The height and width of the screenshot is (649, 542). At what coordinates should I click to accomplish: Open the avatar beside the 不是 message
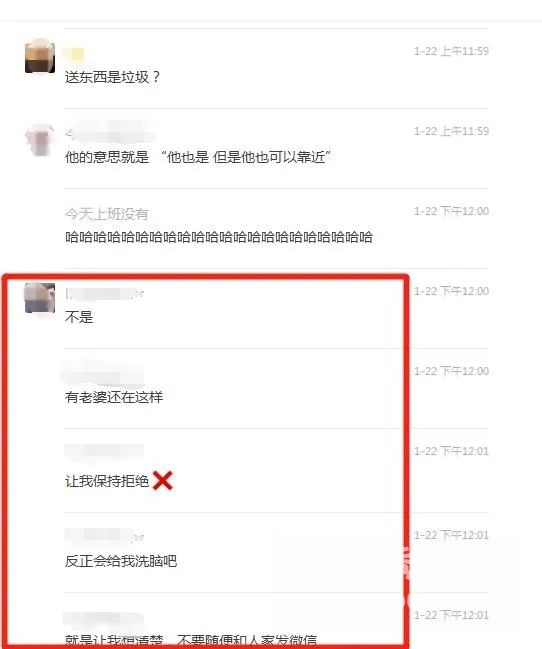(40, 298)
